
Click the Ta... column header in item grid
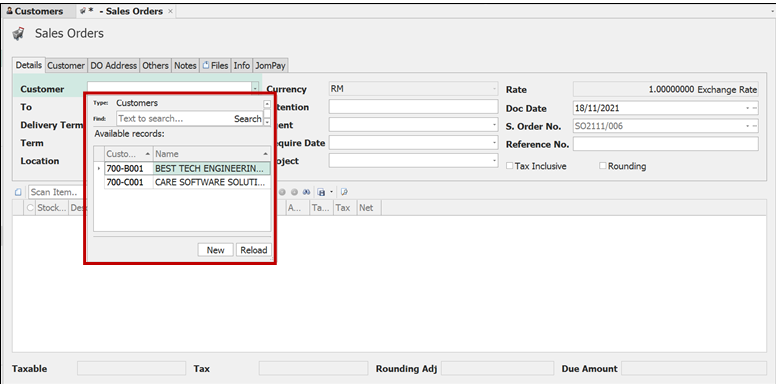[322, 208]
